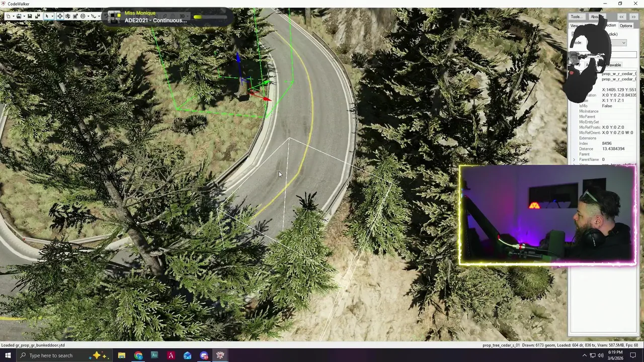Open Adobe Acrobat from the taskbar
644x362 pixels.
[171, 355]
